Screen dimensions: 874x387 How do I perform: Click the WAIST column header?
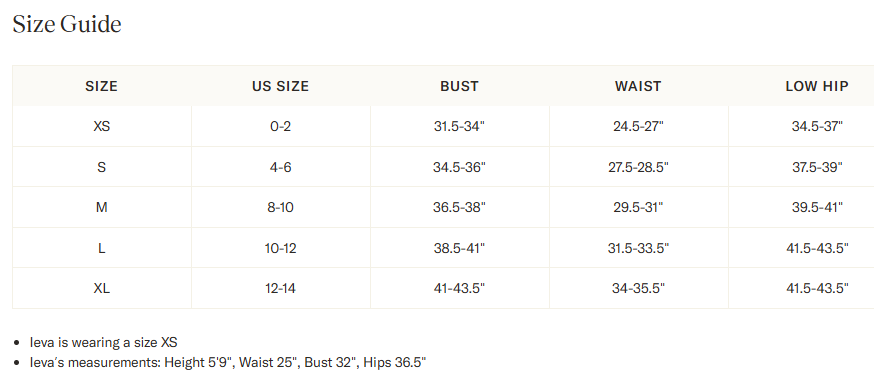(x=638, y=86)
